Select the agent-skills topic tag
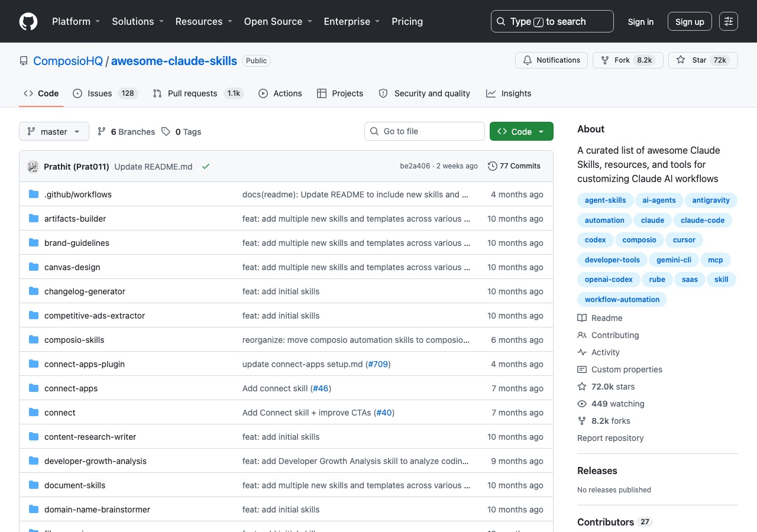The width and height of the screenshot is (757, 532). point(606,200)
